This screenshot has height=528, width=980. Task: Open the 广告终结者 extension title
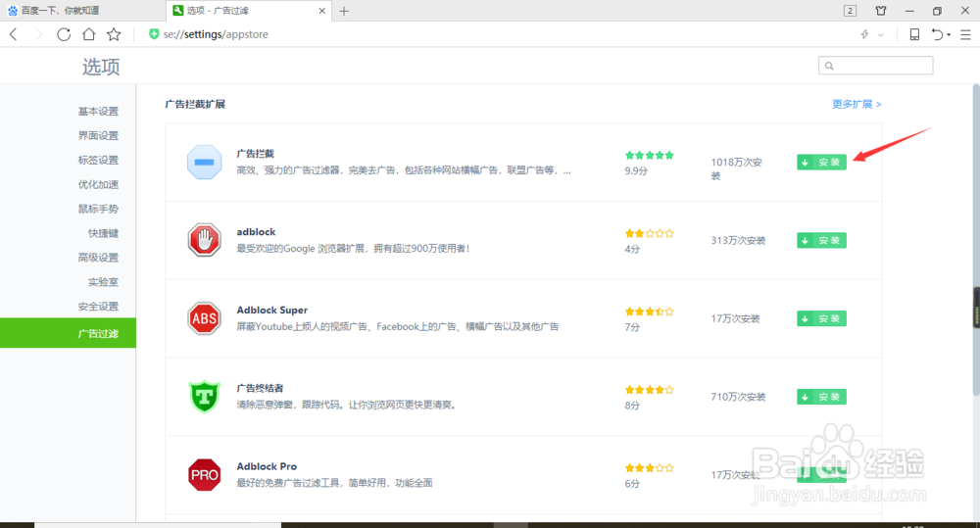pos(260,388)
